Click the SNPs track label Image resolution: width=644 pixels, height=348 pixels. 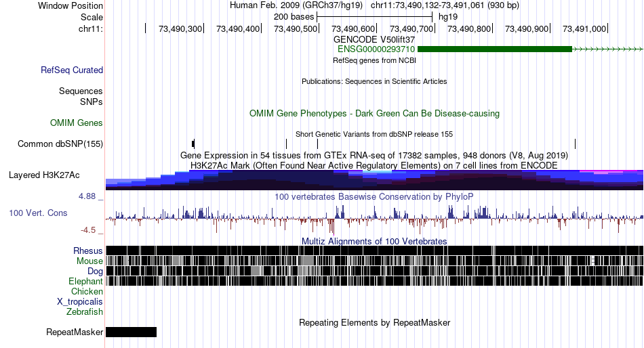pyautogui.click(x=92, y=102)
